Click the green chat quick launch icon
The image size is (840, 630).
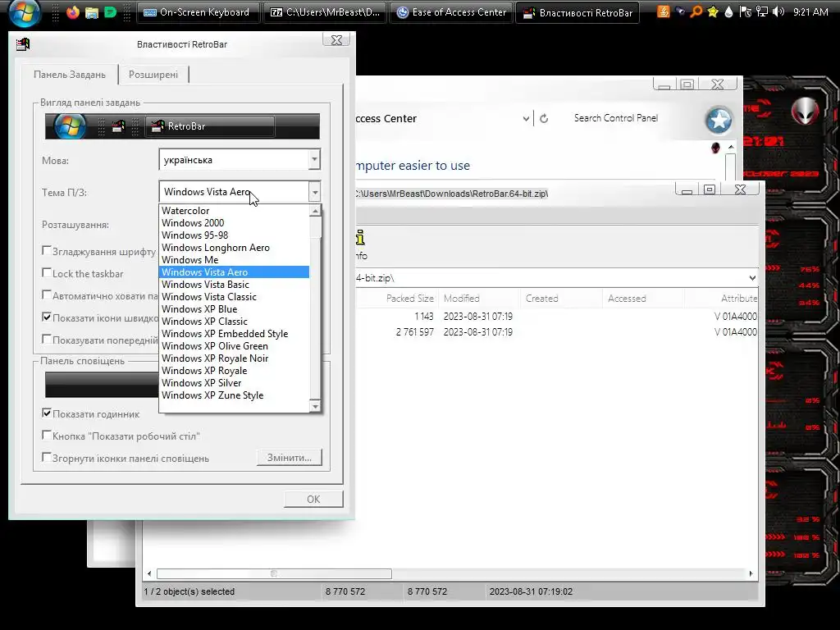pyautogui.click(x=111, y=12)
